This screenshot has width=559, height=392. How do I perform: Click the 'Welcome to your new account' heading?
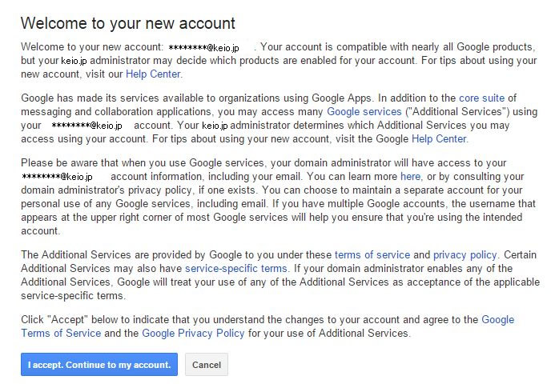[128, 22]
